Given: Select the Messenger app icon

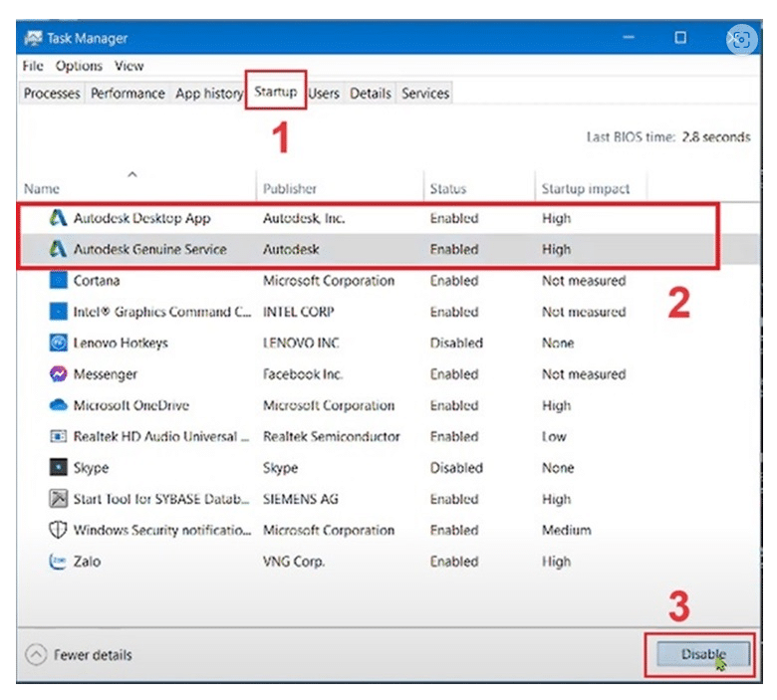Looking at the screenshot, I should click(x=58, y=374).
